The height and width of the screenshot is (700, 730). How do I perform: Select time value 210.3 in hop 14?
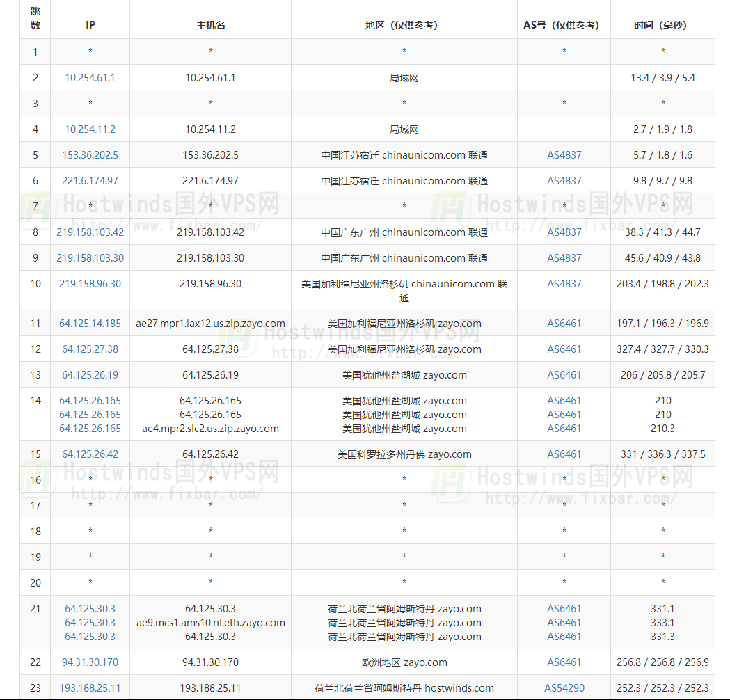(x=662, y=429)
